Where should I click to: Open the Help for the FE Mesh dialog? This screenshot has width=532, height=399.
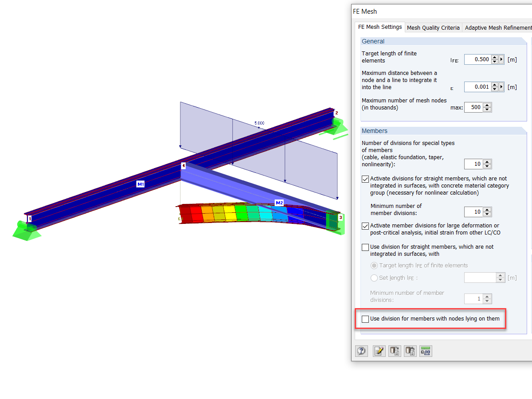[361, 351]
